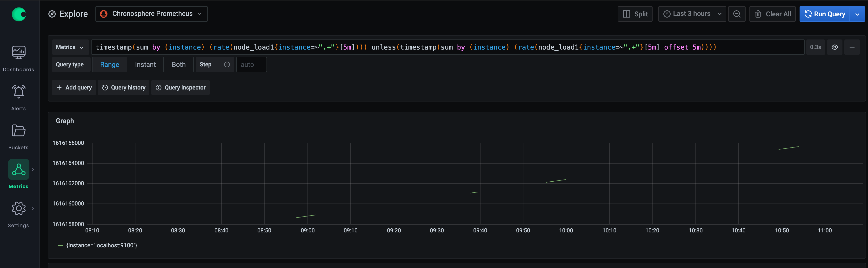Click the Explore compass icon
Screen dimensions: 868x268
pos(52,14)
